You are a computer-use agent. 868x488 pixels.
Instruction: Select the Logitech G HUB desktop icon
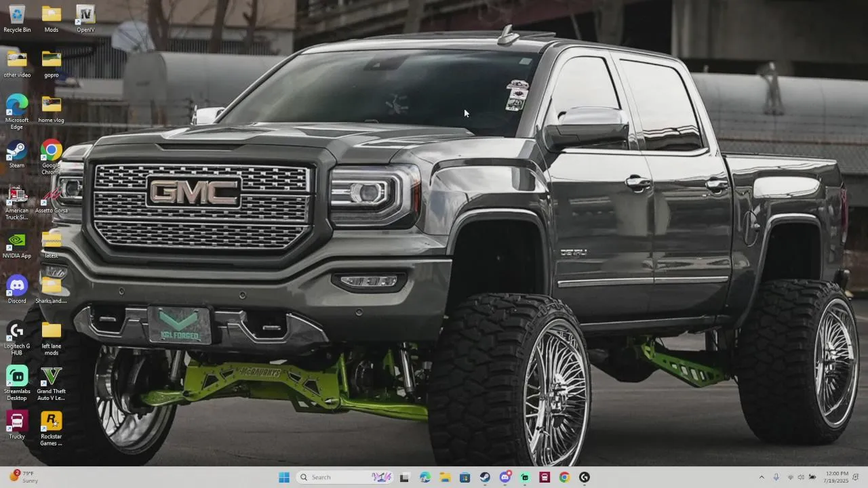pyautogui.click(x=17, y=338)
